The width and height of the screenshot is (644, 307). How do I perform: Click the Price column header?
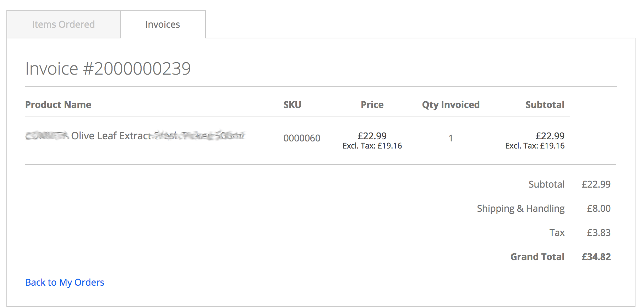(x=372, y=104)
